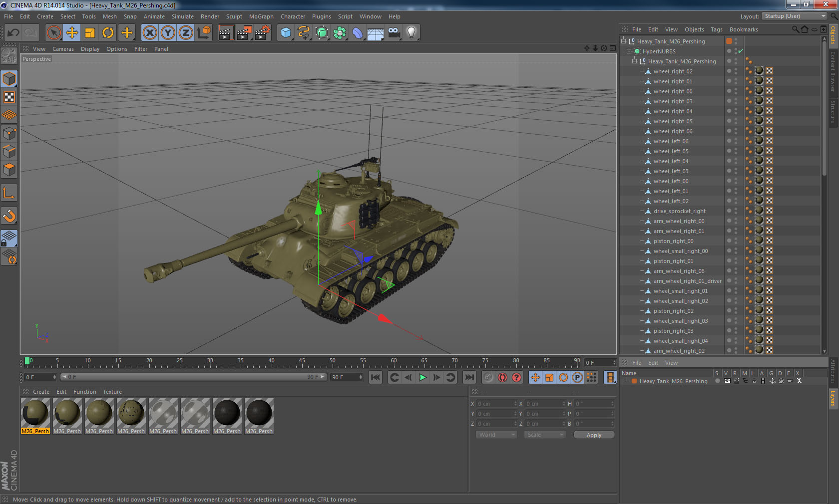Switch to Texture mode
The image size is (839, 504).
(9, 97)
